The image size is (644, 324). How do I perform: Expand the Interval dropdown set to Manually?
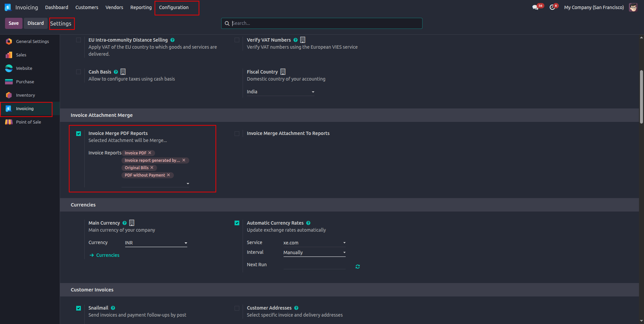point(314,252)
